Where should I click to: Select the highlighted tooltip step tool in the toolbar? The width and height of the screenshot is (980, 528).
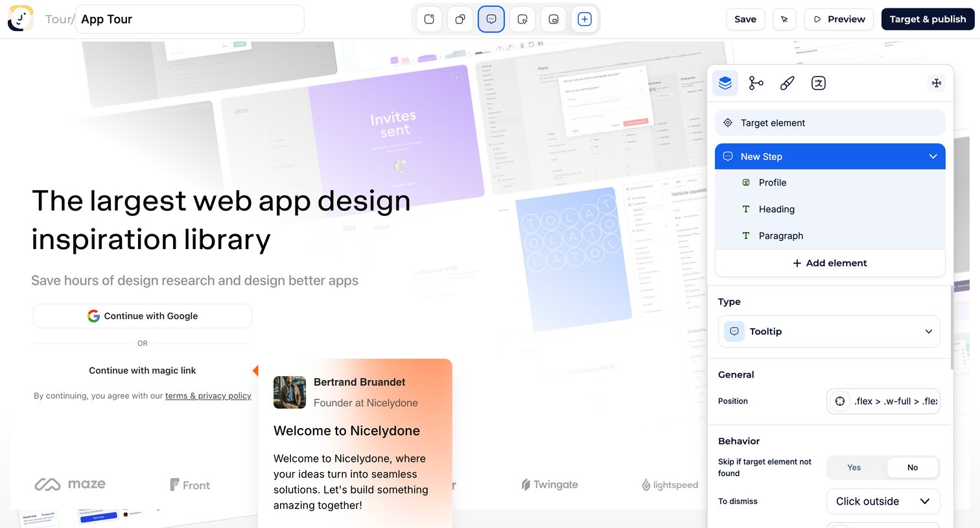(x=491, y=19)
